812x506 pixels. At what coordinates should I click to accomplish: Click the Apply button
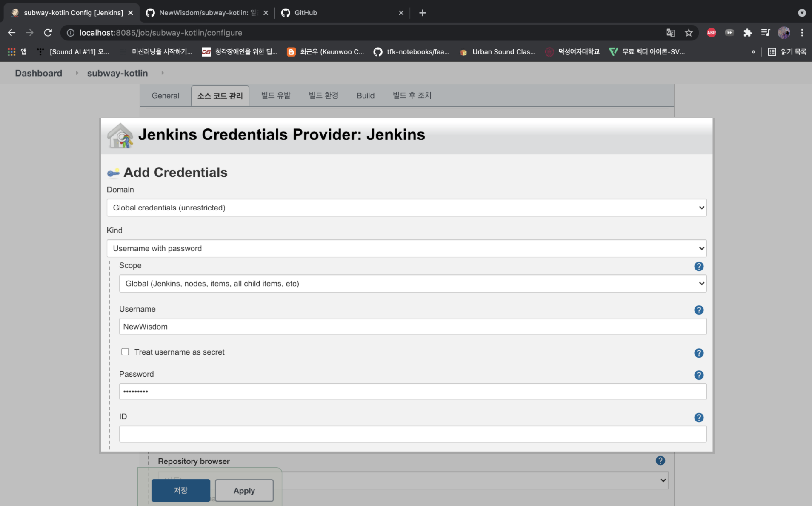(x=244, y=490)
